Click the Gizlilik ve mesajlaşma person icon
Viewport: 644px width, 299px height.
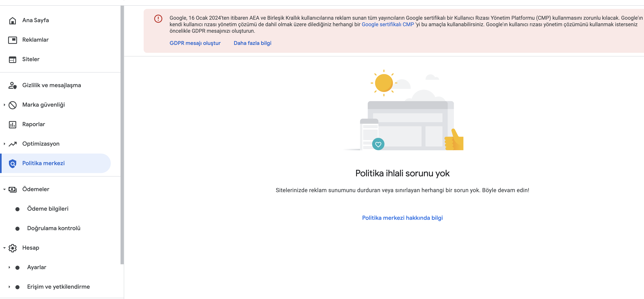pos(13,85)
